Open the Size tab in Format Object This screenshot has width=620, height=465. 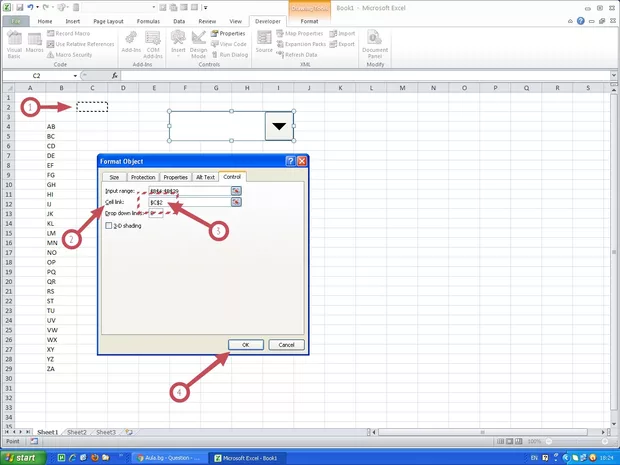[114, 177]
